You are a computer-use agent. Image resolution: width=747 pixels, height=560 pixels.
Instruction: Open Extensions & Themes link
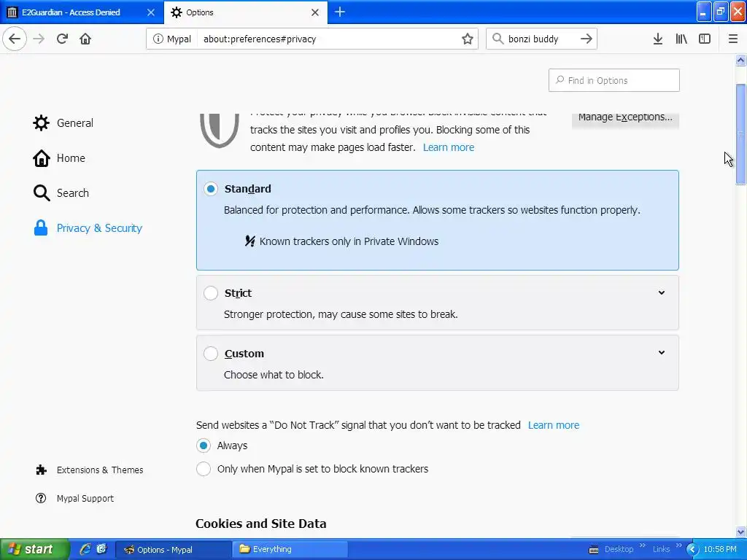99,470
